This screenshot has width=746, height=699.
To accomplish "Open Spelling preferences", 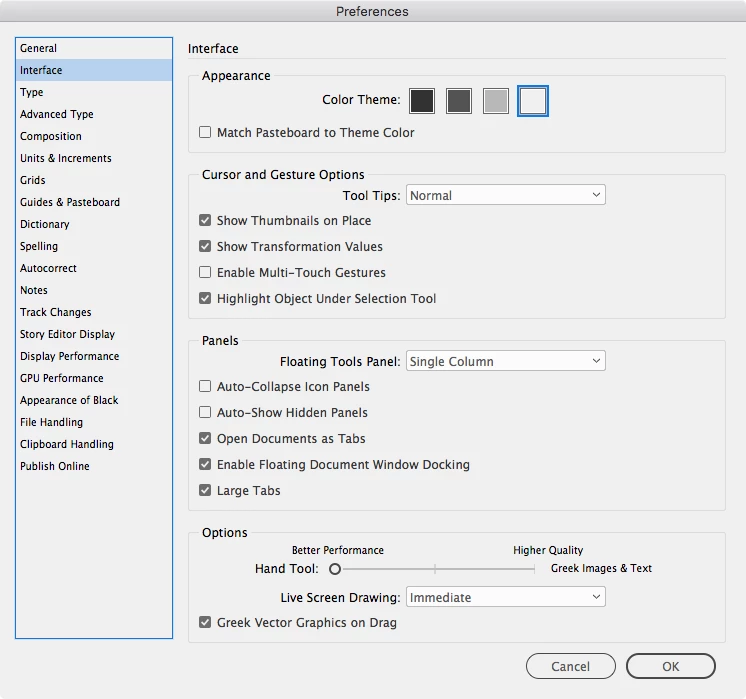I will point(94,246).
